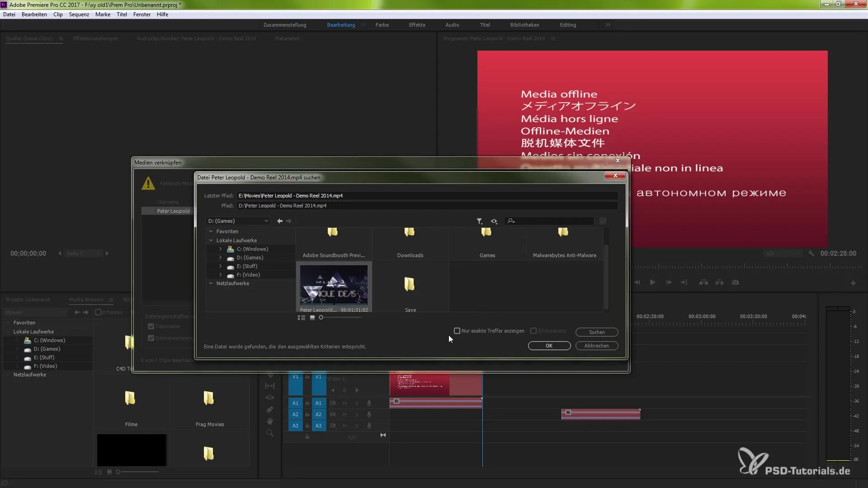
Task: Click the OK button
Action: coord(549,346)
